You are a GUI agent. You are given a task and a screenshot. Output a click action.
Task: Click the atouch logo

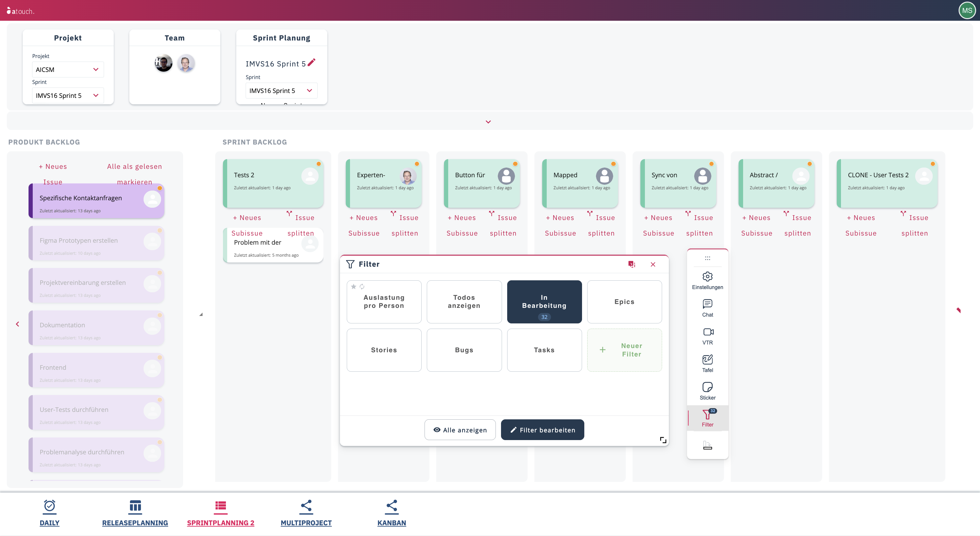[x=21, y=11]
